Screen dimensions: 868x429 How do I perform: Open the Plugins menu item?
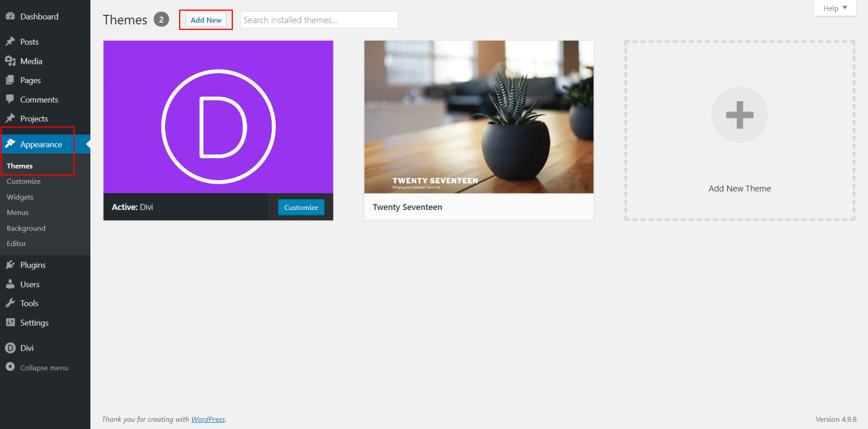pos(45,265)
